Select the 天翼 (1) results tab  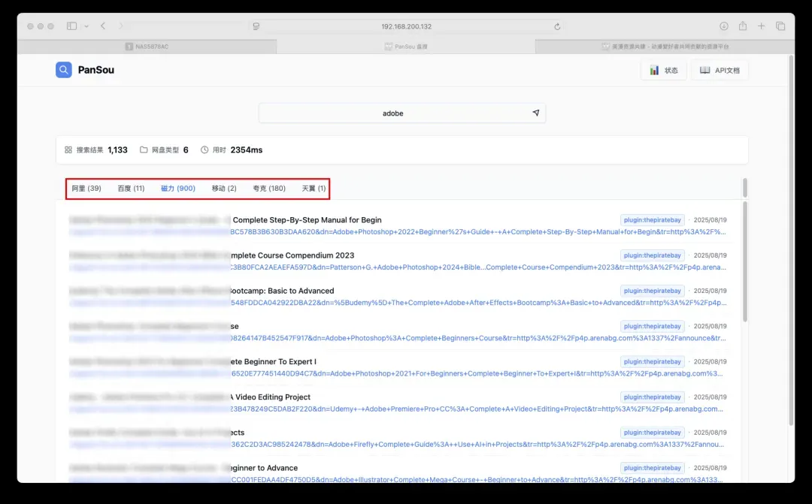click(x=314, y=189)
